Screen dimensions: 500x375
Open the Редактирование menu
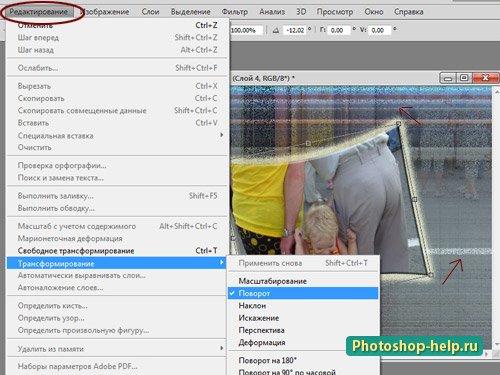coord(38,12)
